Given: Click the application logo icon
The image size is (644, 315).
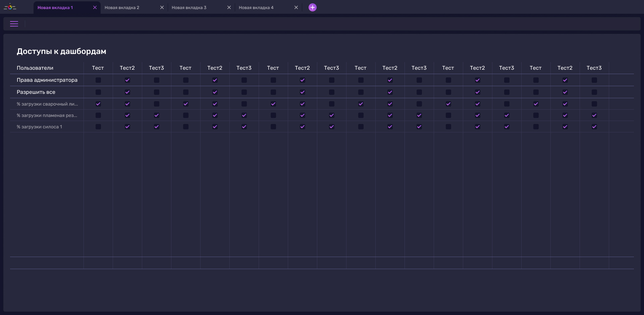Looking at the screenshot, I should point(10,7).
